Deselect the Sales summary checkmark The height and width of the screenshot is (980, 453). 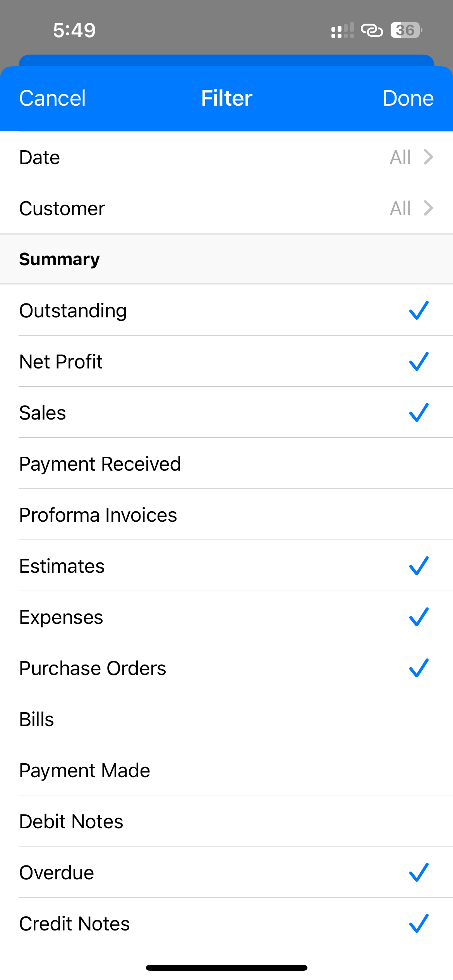pyautogui.click(x=419, y=413)
